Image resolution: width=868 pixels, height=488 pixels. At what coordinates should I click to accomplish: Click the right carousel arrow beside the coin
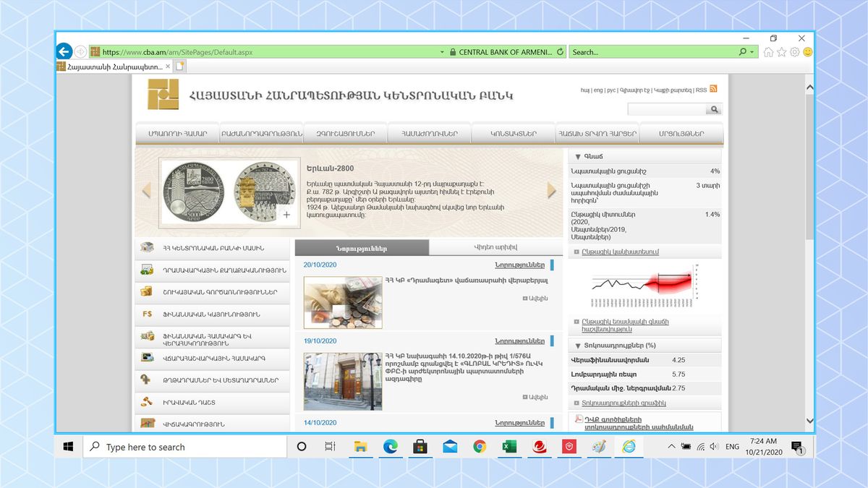point(552,189)
